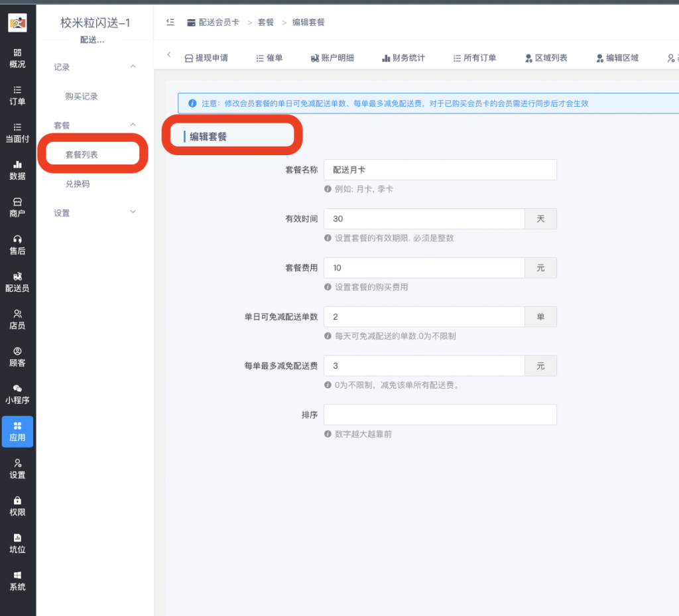
Task: Click the 配送员 courier icon
Action: point(17,282)
